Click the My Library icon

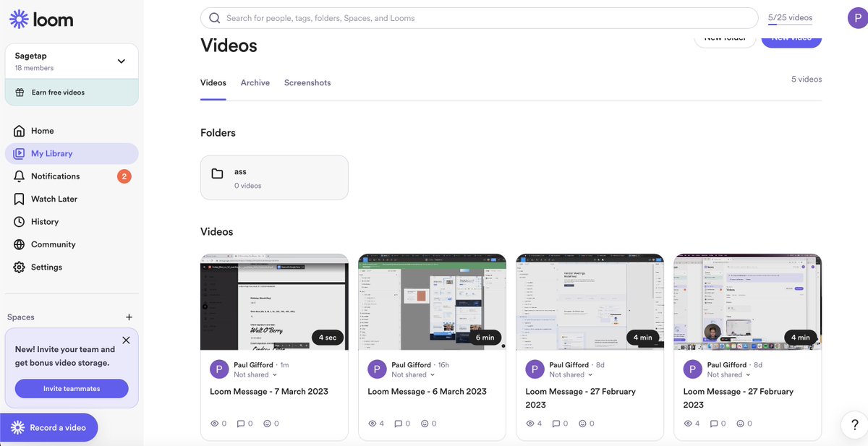19,153
